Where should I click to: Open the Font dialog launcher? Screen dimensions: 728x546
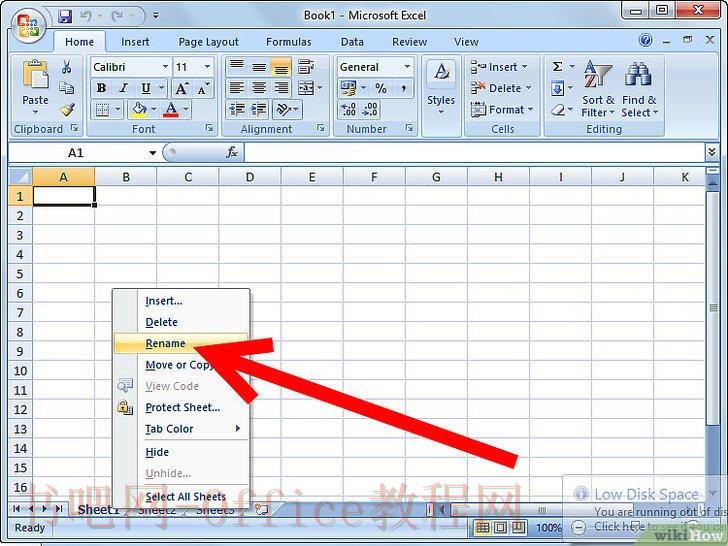(209, 128)
